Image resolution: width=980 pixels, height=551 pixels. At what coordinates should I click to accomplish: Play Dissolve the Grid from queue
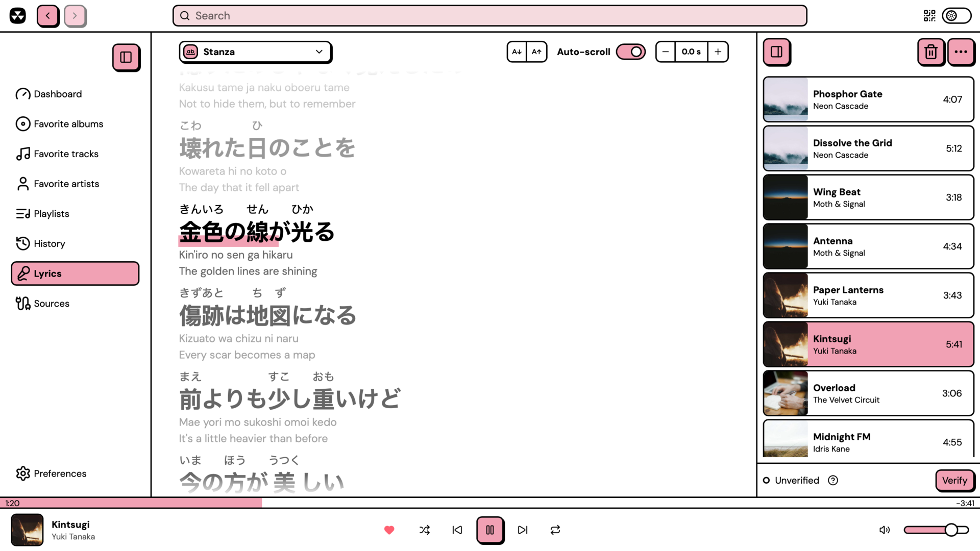coord(868,148)
